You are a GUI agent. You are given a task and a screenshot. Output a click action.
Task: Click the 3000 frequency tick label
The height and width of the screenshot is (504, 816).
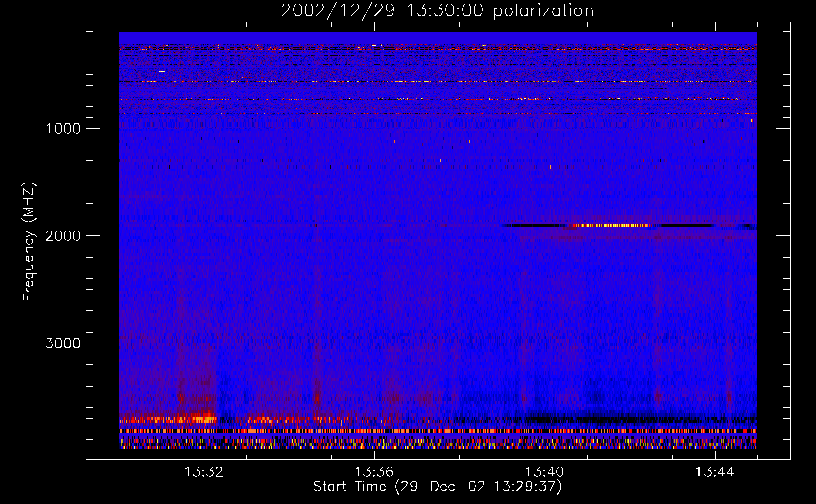[x=63, y=343]
